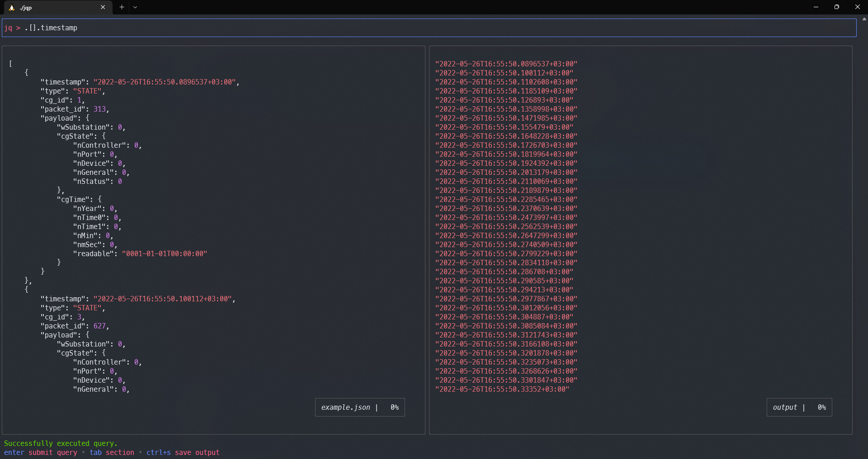Screen dimensions: 868x459
Task: Click the first timestamp value in input JSON
Action: 165,82
